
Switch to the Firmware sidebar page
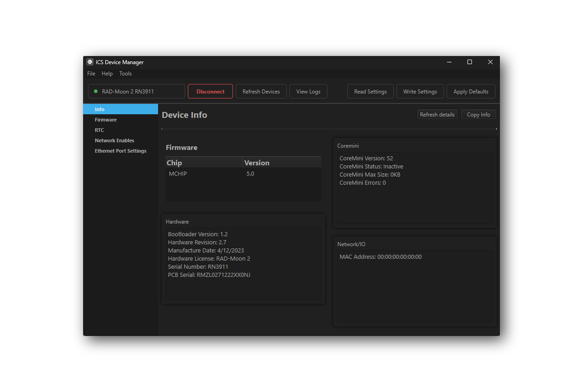coord(121,120)
